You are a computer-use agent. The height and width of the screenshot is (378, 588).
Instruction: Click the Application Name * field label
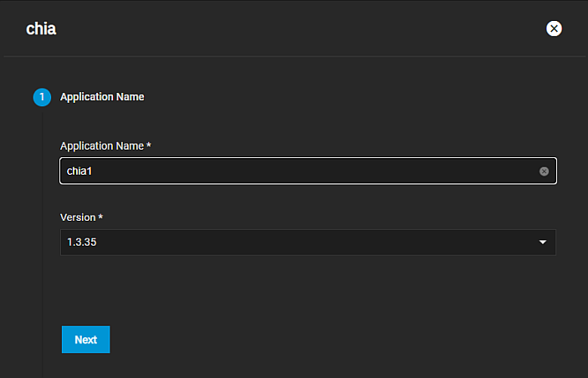coord(105,146)
